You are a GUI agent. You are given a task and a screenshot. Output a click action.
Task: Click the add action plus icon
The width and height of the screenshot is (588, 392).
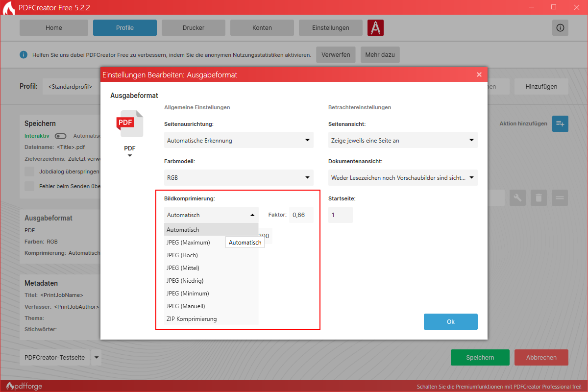560,124
